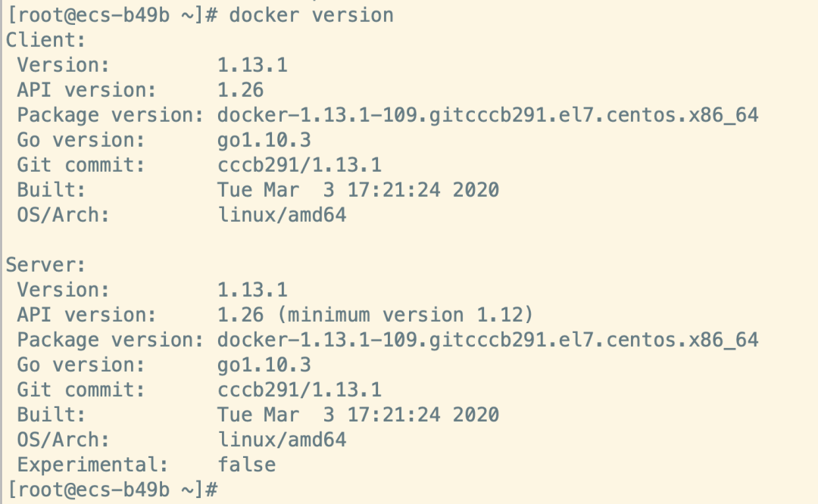
Task: Click the Experimental value "false"
Action: click(246, 465)
